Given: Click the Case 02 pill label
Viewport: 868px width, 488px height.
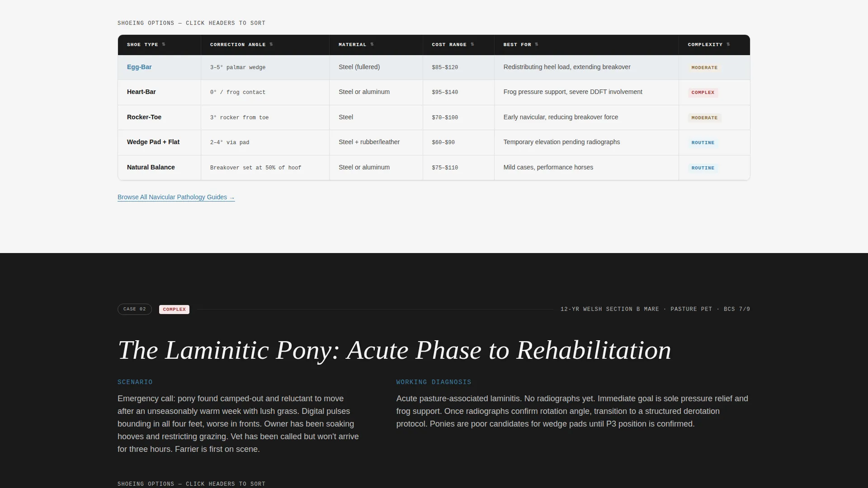Looking at the screenshot, I should click(134, 309).
